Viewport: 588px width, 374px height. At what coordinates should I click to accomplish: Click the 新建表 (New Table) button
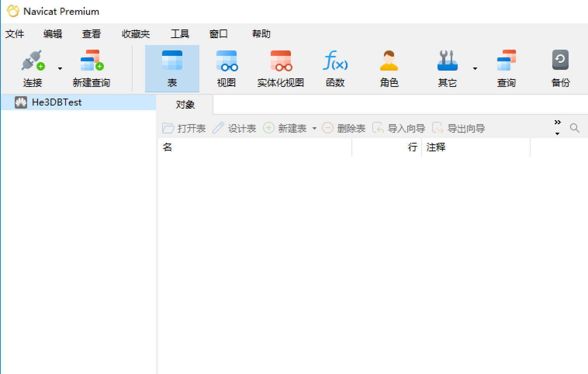pos(285,128)
